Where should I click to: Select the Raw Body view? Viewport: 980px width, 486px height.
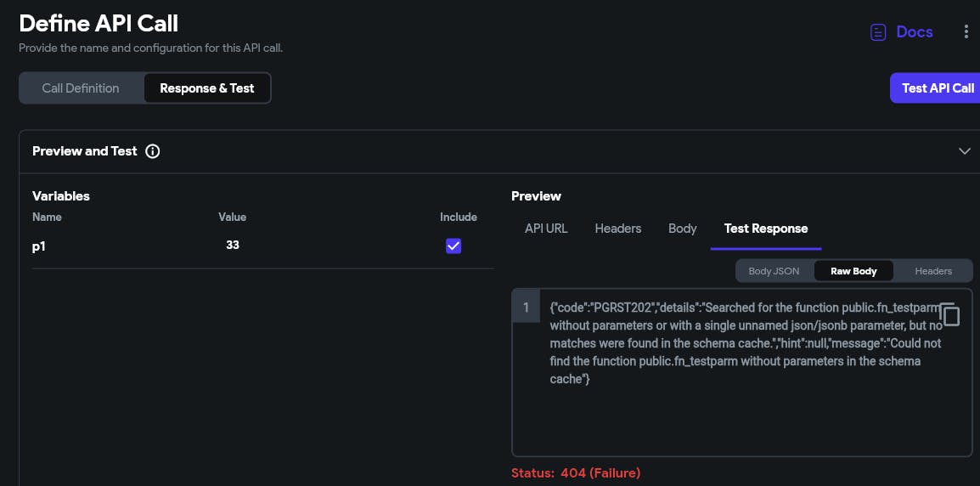[x=853, y=271]
